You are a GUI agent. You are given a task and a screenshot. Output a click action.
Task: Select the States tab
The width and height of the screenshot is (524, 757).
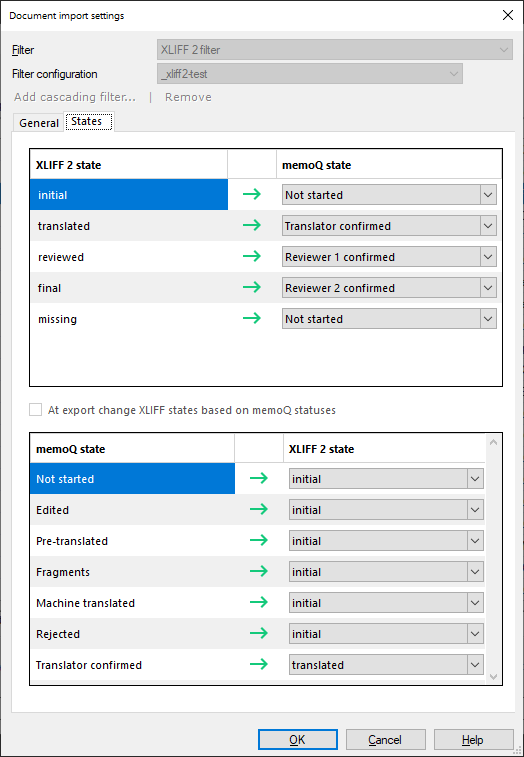(86, 122)
